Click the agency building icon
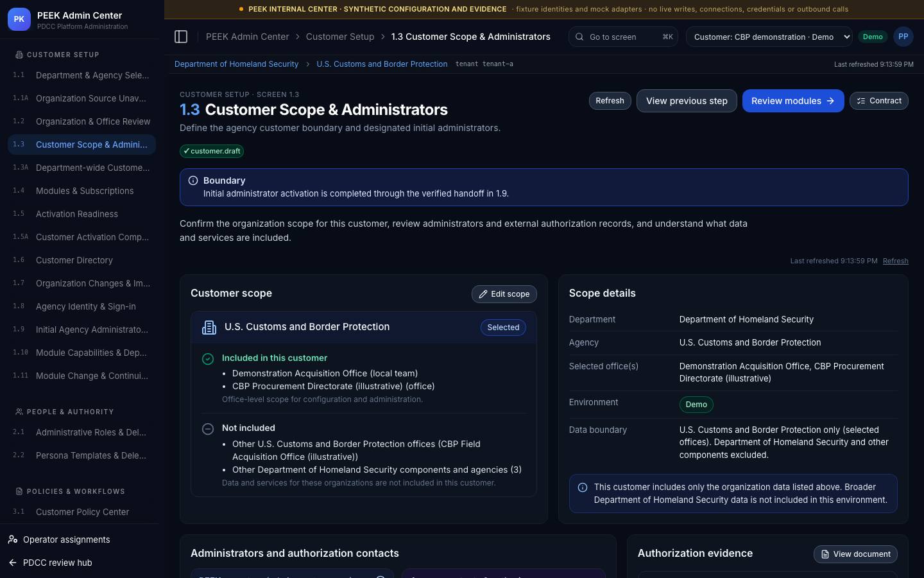The image size is (924, 578). (209, 328)
